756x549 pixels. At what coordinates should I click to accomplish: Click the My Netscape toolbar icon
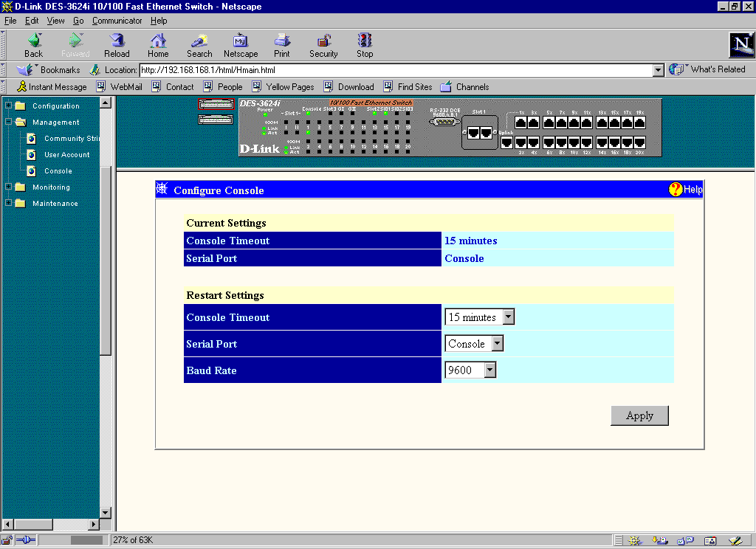tap(241, 44)
